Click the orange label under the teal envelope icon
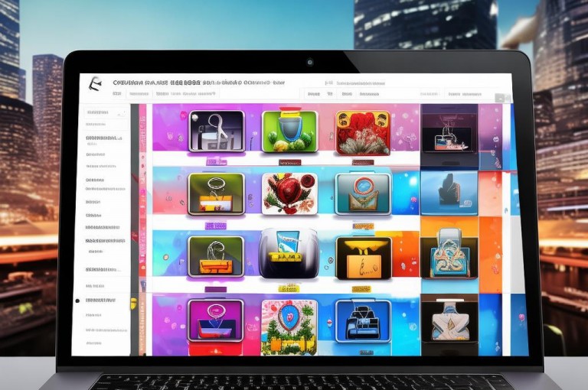The width and height of the screenshot is (588, 390). click(363, 226)
